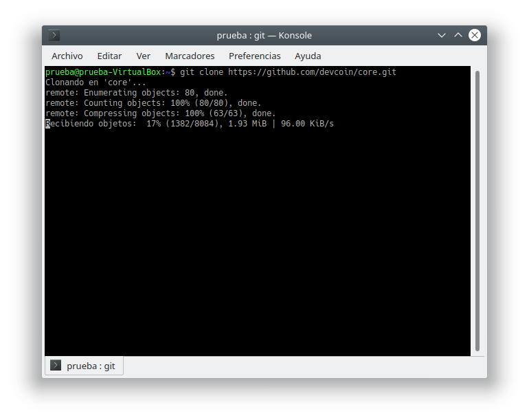Click the 'Counting objects: 100% (80/80)' line

click(x=153, y=103)
